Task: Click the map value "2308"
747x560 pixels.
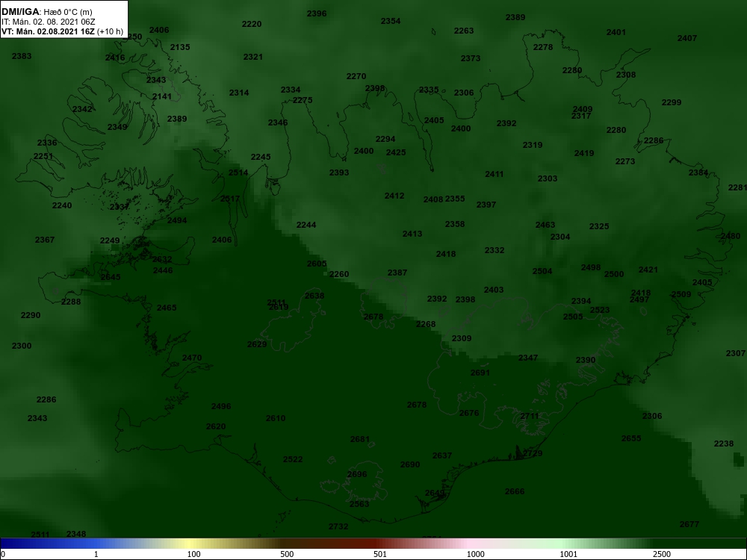Action: 625,75
